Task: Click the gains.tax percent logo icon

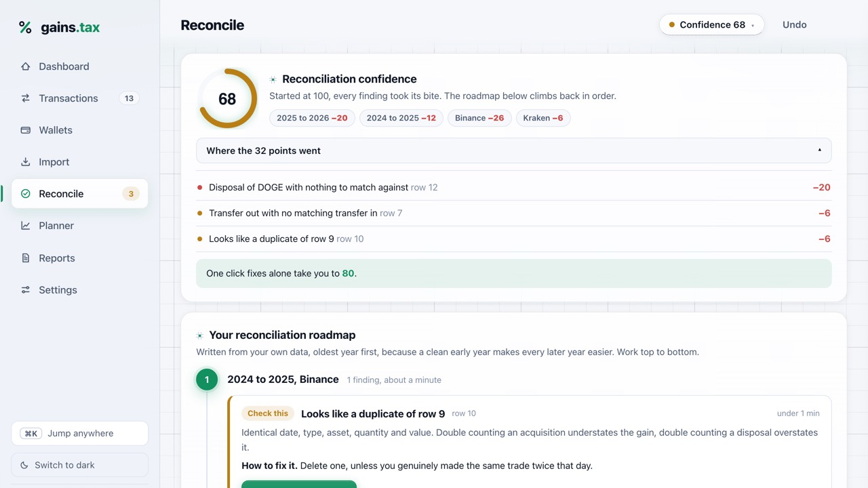Action: [x=25, y=27]
